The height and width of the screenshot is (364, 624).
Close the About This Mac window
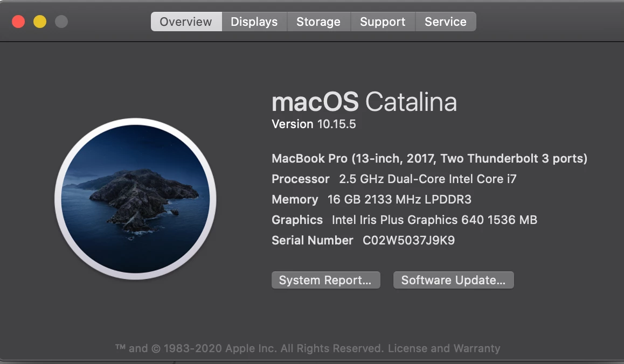18,22
